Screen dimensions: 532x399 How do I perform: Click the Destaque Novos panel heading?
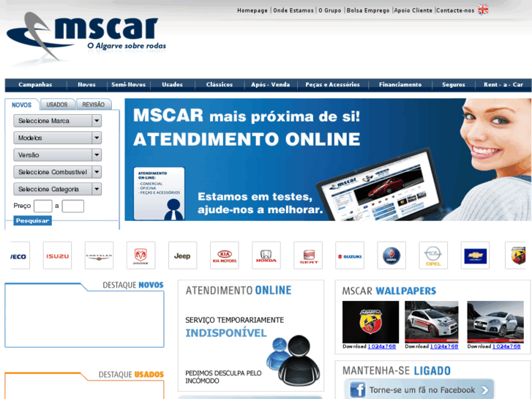tap(133, 285)
